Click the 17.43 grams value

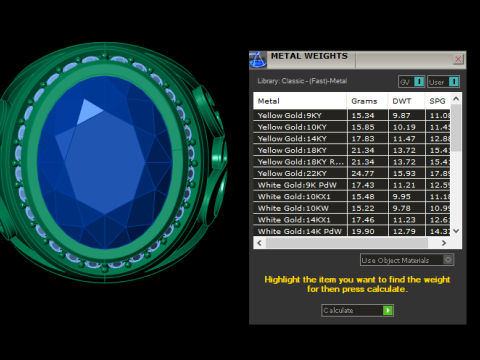363,185
